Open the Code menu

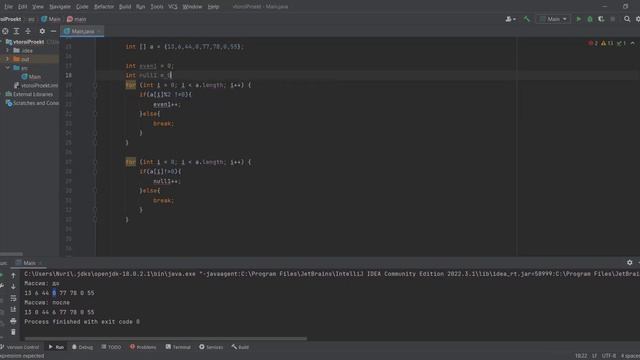click(82, 7)
